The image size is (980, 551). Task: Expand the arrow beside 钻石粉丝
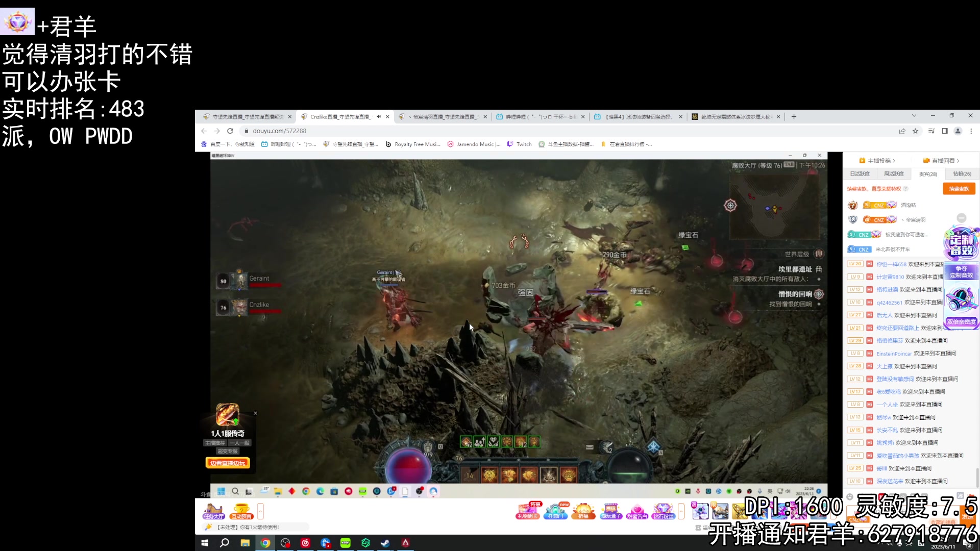click(x=681, y=511)
